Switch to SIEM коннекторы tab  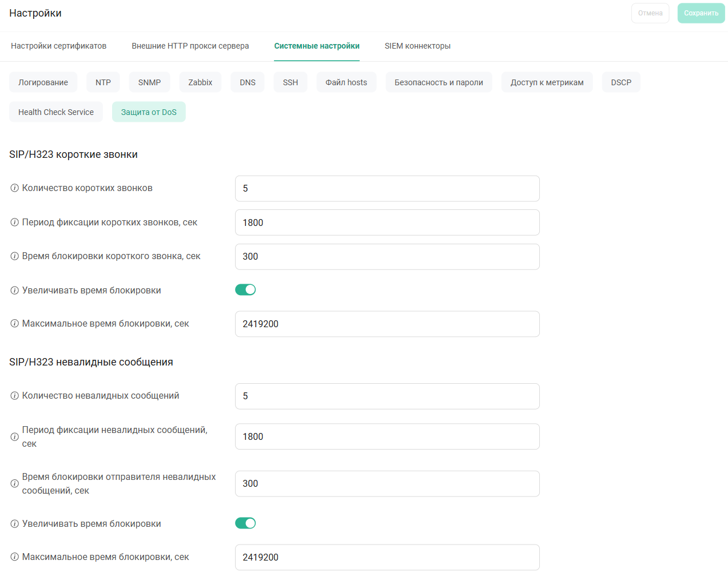pos(417,46)
